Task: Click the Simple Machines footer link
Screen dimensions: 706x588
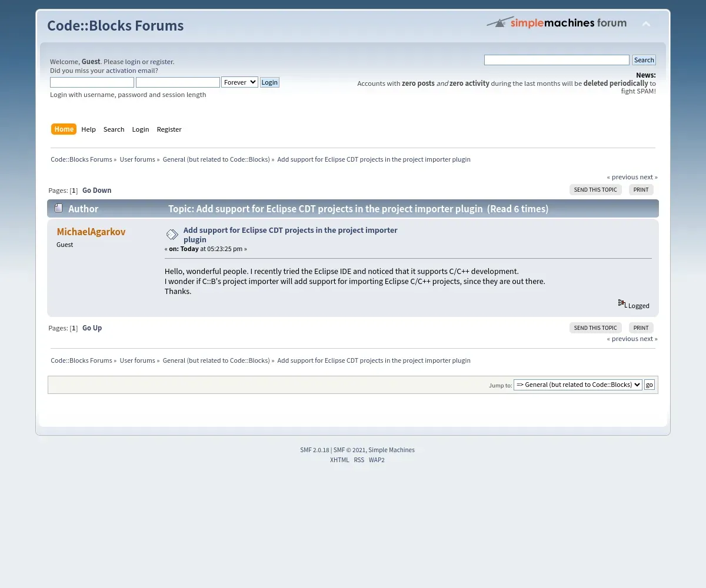Action: [391, 450]
